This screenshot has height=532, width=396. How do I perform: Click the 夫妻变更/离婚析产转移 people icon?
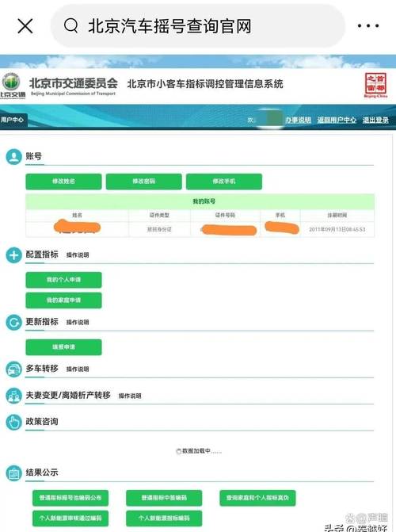point(14,396)
